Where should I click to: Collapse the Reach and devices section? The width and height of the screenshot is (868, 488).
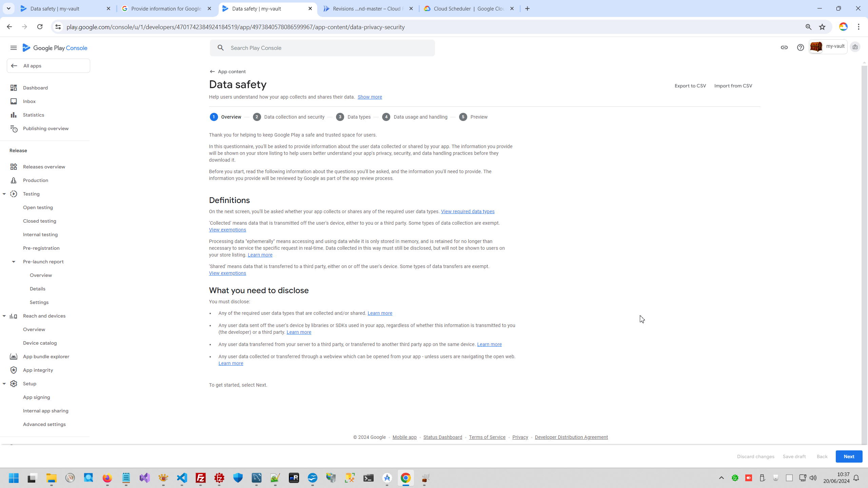tap(4, 316)
